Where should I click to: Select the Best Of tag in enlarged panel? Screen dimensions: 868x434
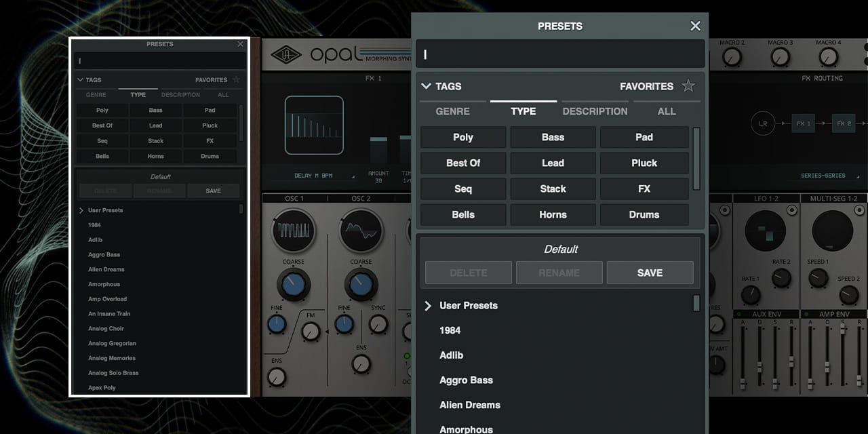463,163
